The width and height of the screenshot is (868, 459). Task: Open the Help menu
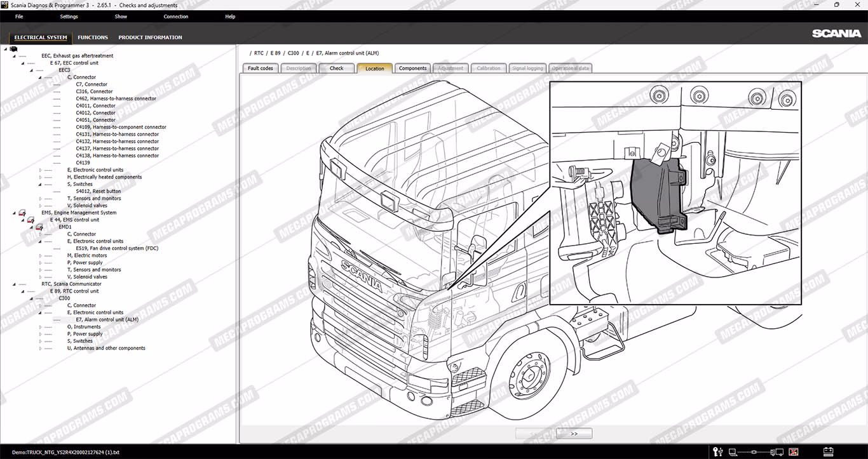coord(230,17)
